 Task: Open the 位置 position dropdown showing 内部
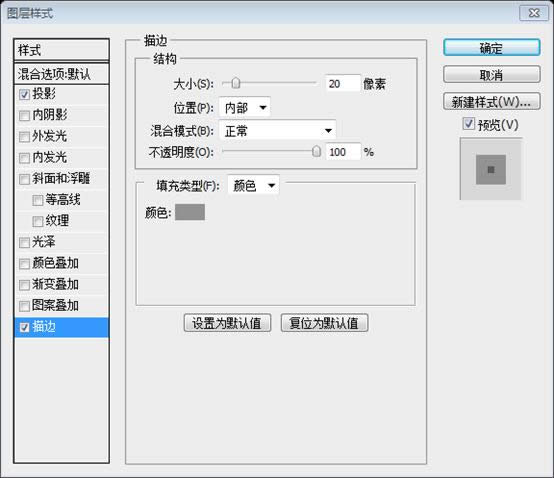point(245,107)
